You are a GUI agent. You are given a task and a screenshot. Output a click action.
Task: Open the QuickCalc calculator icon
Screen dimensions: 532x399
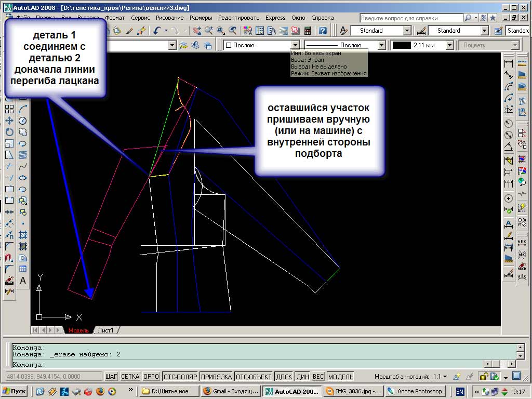tap(308, 31)
